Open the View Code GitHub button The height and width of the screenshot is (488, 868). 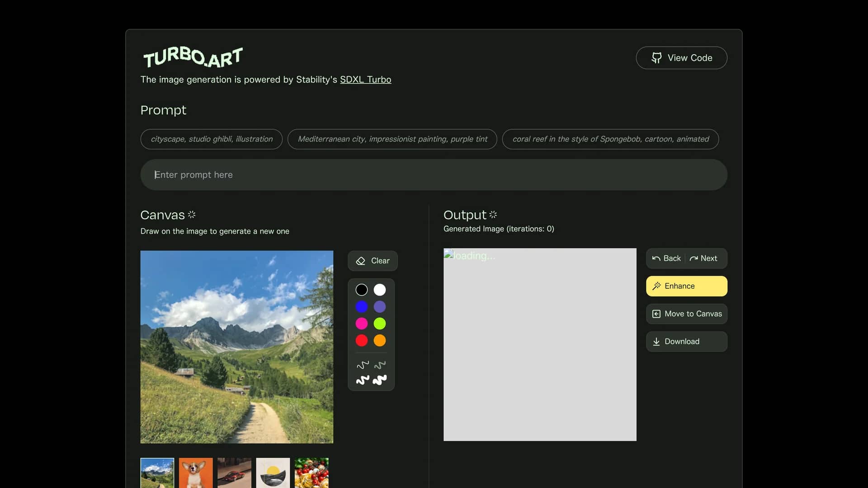(x=681, y=58)
